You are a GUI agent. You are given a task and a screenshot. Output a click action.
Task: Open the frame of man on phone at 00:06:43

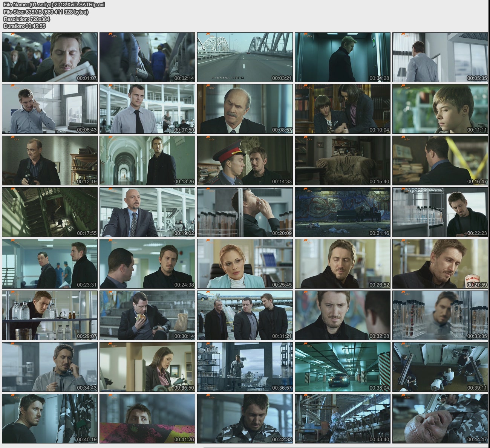click(50, 109)
